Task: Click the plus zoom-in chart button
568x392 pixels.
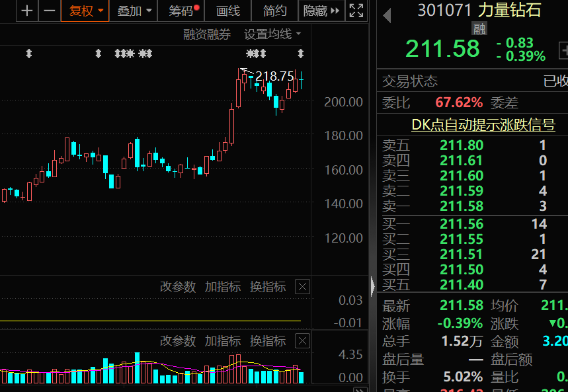Action: (x=26, y=11)
